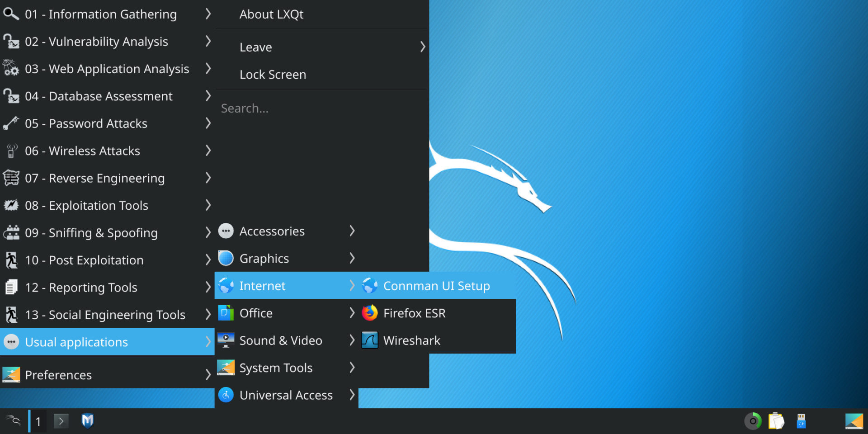
Task: Select the magnifying glass icon for Information Gathering
Action: point(11,14)
